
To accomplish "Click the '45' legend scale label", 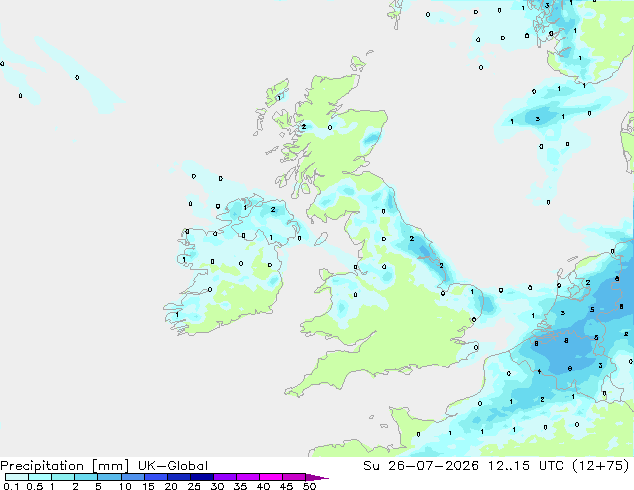I will (x=286, y=486).
